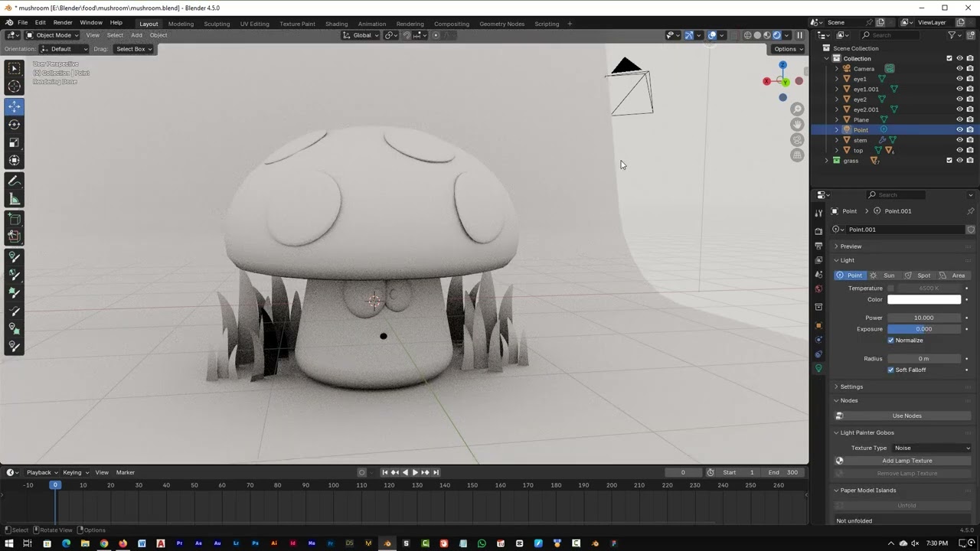980x551 pixels.
Task: Toggle the Soft Falloff checkbox
Action: 890,370
